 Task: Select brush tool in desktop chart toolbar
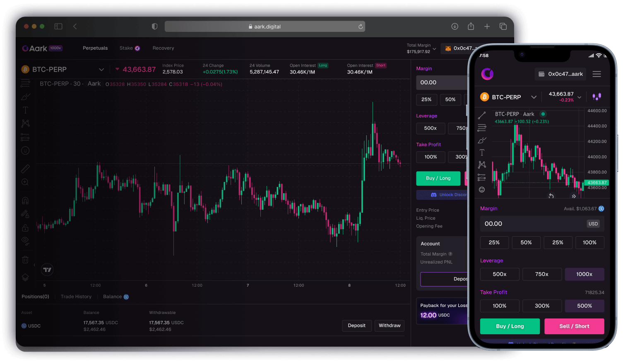26,97
